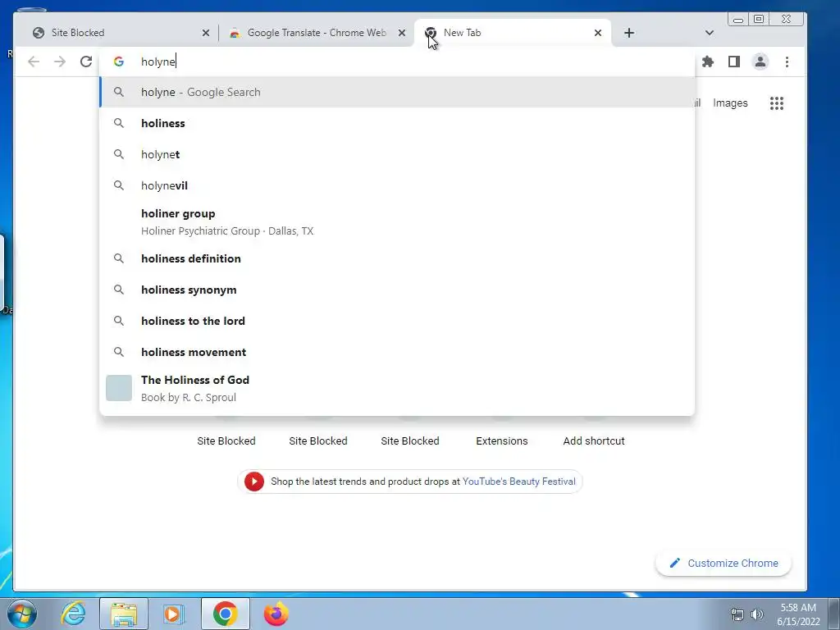Click the volume speaker tray icon
Viewport: 840px width, 630px height.
click(757, 614)
